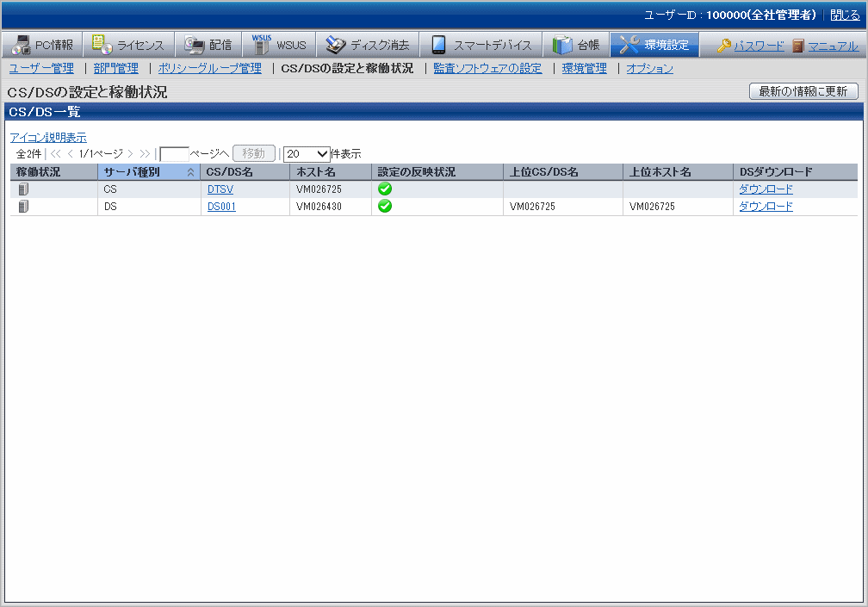Go to 部門管理

click(115, 68)
